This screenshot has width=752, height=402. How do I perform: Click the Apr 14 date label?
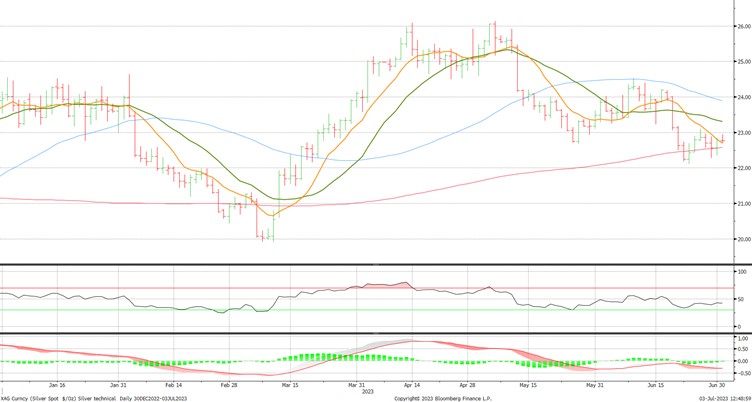411,385
